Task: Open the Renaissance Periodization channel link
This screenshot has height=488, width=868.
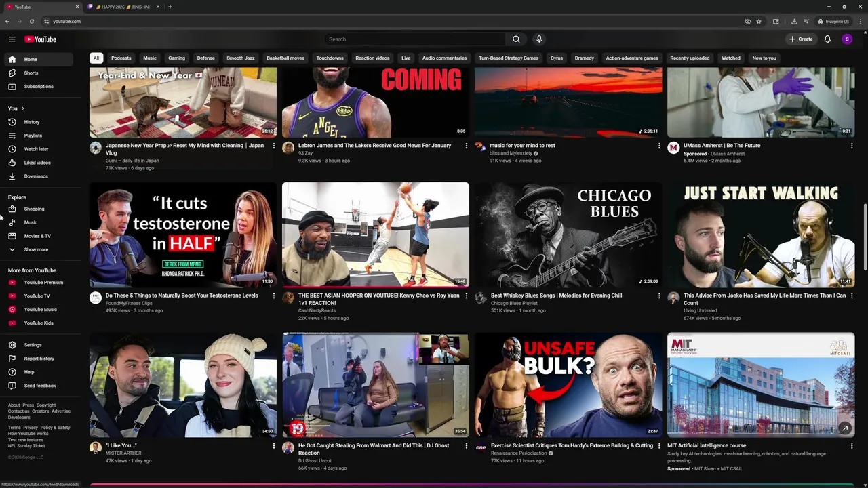Action: click(519, 453)
